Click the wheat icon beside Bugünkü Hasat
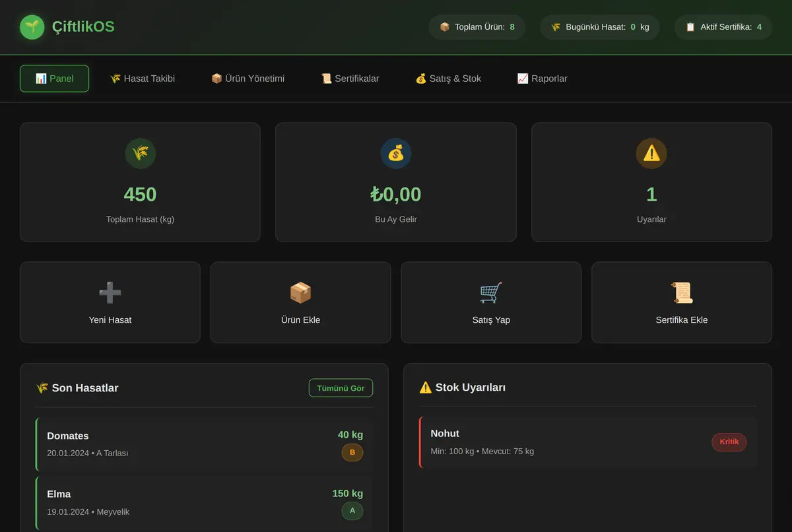 (x=556, y=27)
